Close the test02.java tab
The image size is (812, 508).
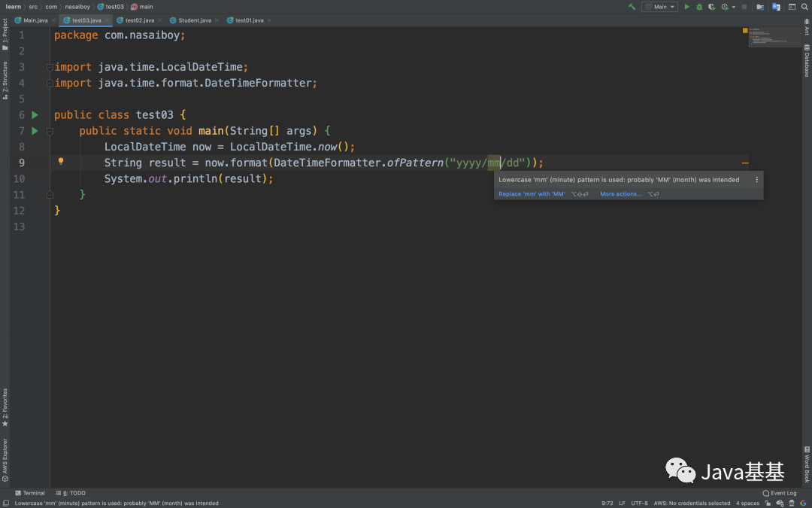click(159, 21)
